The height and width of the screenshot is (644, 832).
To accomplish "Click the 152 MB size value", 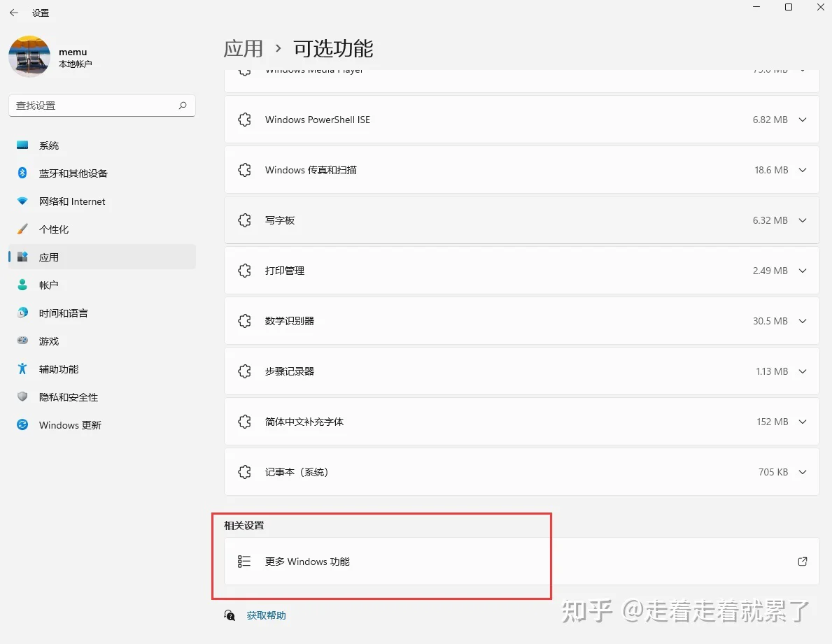I will (x=772, y=422).
